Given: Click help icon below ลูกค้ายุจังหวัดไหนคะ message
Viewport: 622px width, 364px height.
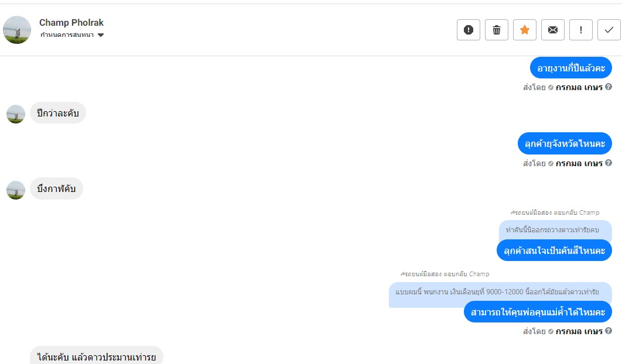Looking at the screenshot, I should tap(609, 163).
